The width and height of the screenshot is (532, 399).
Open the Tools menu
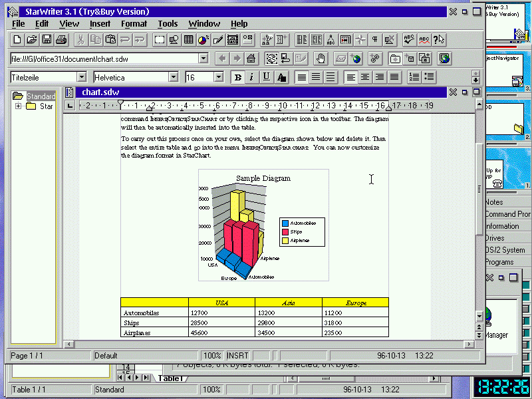tap(168, 24)
